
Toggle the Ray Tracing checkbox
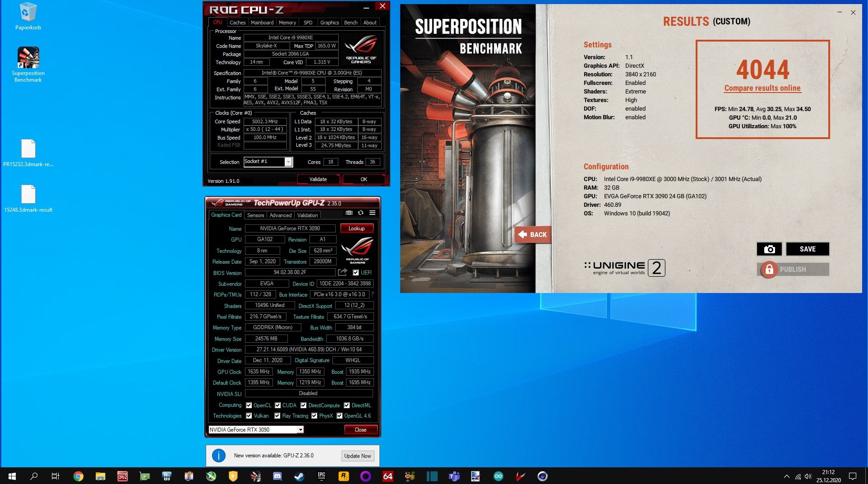[x=277, y=415]
